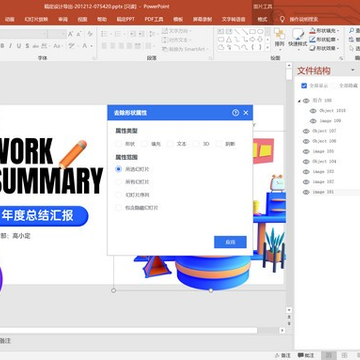Select the image 101 row text
Image resolution: width=360 pixels, height=360 pixels.
[x=323, y=192]
